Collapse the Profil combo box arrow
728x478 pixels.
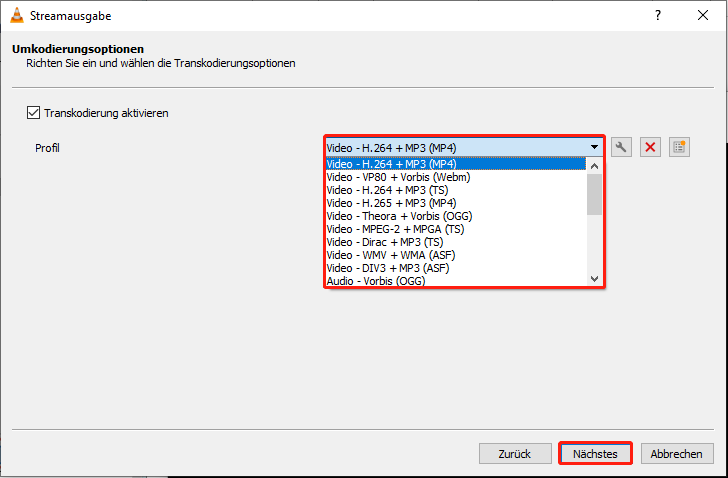click(594, 148)
